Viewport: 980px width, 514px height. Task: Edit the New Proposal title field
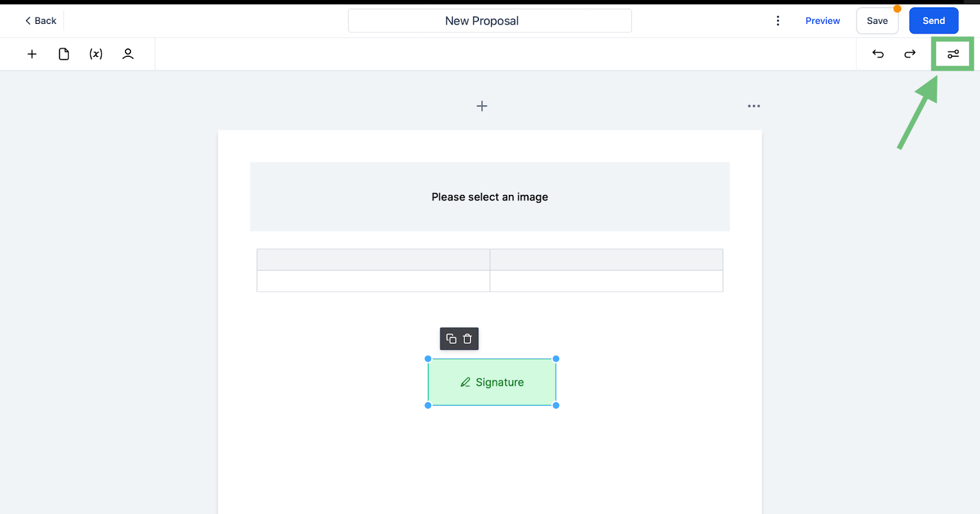pyautogui.click(x=490, y=21)
